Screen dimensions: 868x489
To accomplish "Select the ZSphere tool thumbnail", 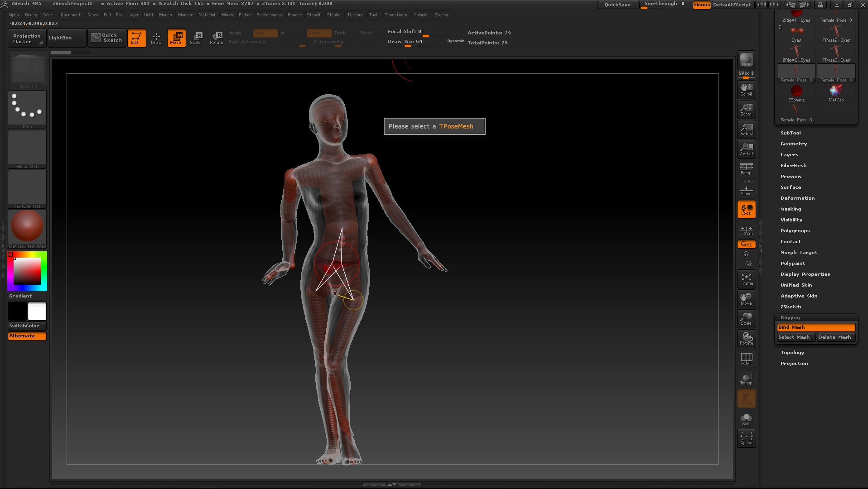I will (x=796, y=94).
